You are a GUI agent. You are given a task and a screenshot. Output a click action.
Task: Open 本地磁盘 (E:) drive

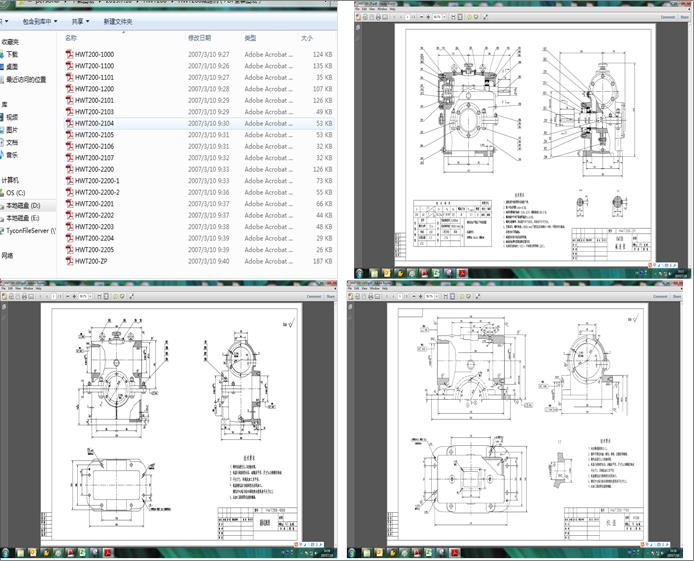[23, 217]
